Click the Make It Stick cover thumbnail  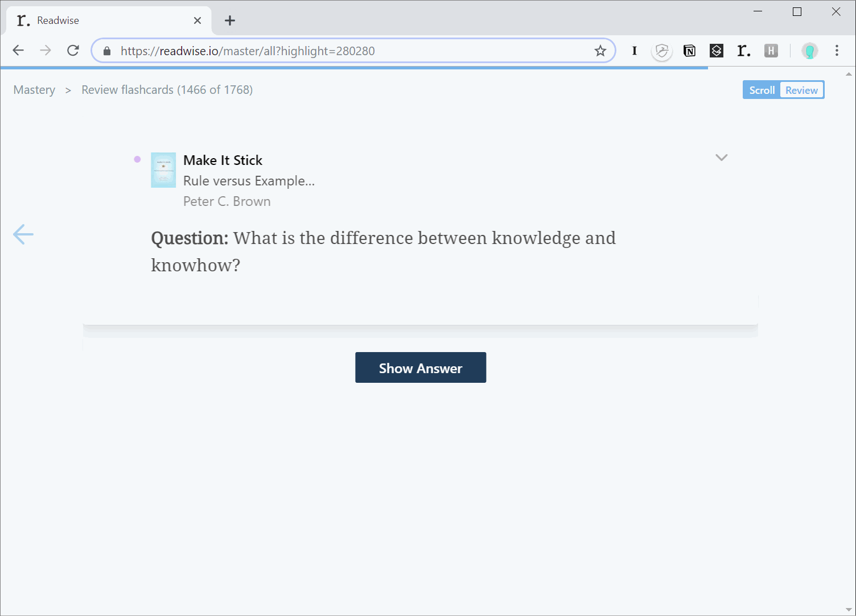[x=163, y=170]
